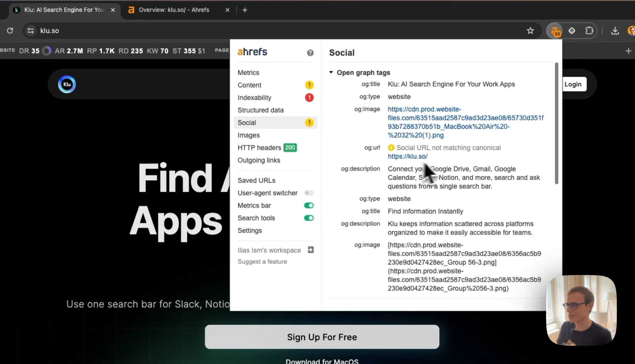The height and width of the screenshot is (364, 635).
Task: Open the Metrics section in the Ahrefs sidebar
Action: 275,72
